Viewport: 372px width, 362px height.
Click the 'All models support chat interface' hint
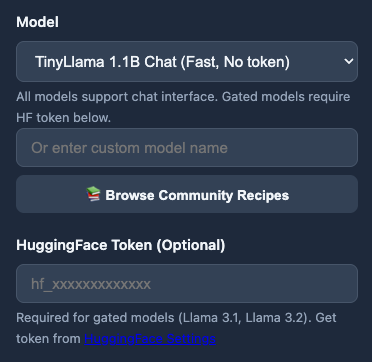118,97
